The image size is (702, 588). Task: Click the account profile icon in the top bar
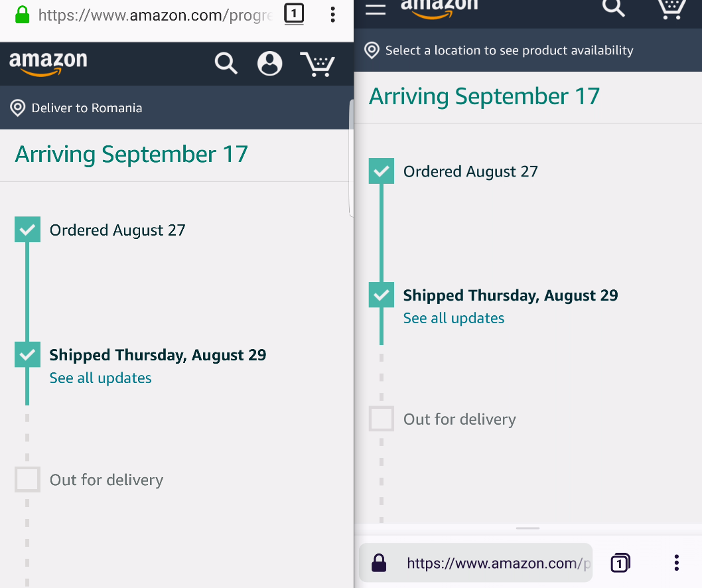[x=269, y=64]
